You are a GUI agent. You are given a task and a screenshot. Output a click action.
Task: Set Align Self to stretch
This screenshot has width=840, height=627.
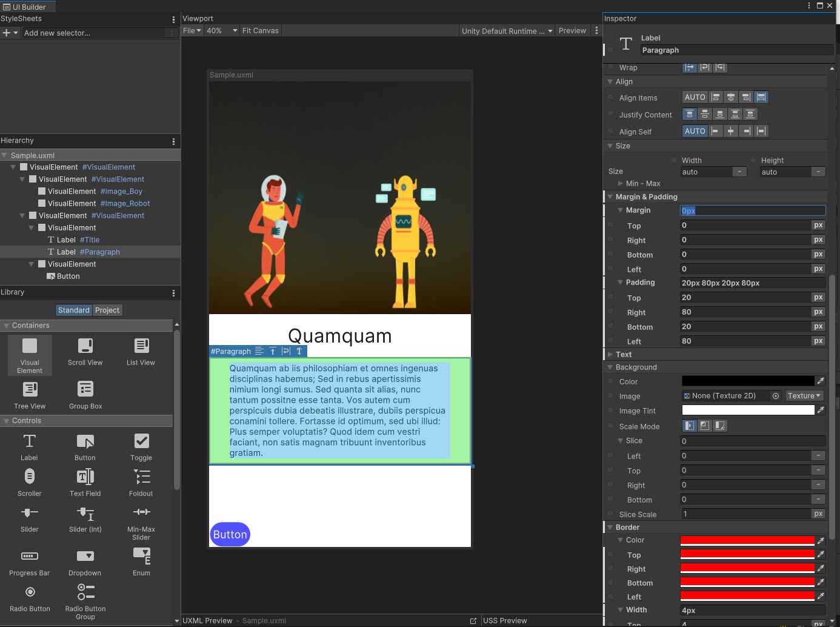point(762,131)
